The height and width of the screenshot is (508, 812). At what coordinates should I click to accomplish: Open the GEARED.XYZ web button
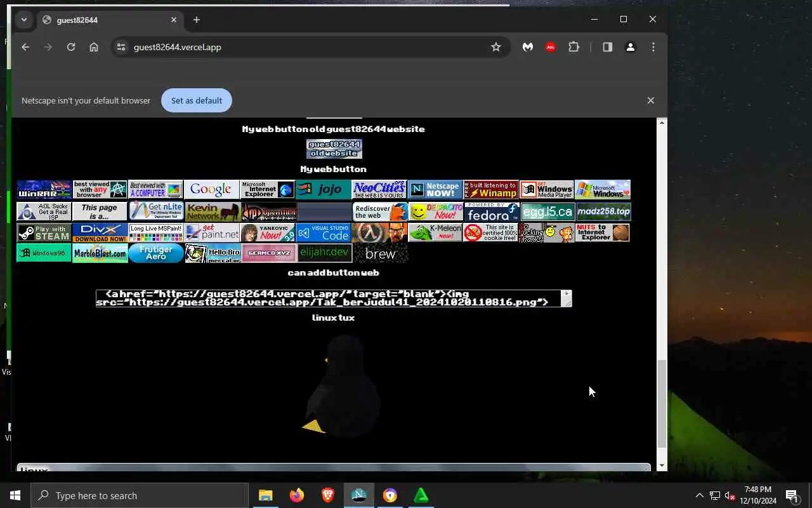pyautogui.click(x=268, y=253)
